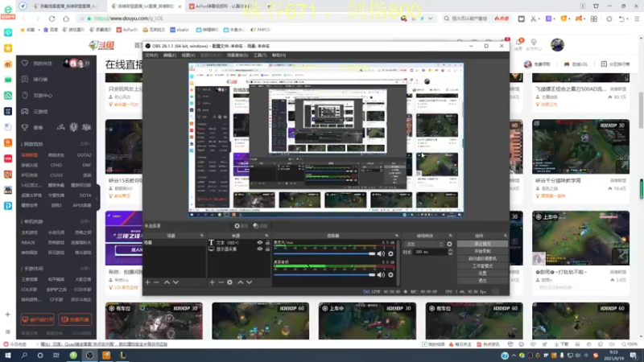
Task: Mute the microphone audio track
Action: click(381, 253)
